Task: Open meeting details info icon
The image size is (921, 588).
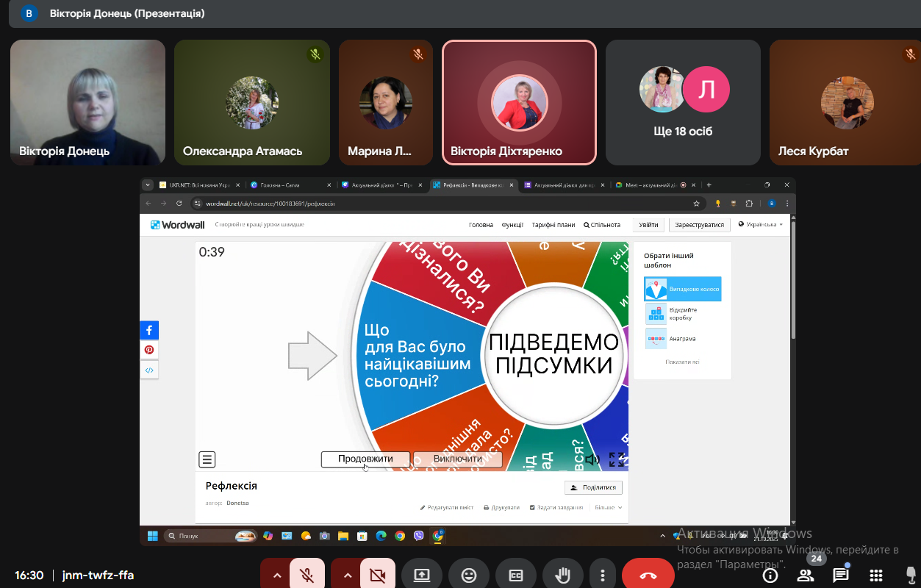Action: click(770, 576)
